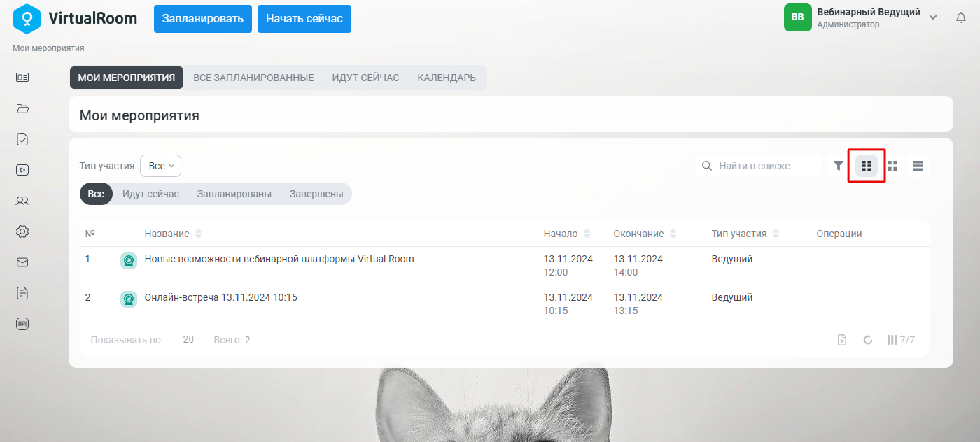980x442 pixels.
Task: Open the users icon in sidebar
Action: [22, 201]
